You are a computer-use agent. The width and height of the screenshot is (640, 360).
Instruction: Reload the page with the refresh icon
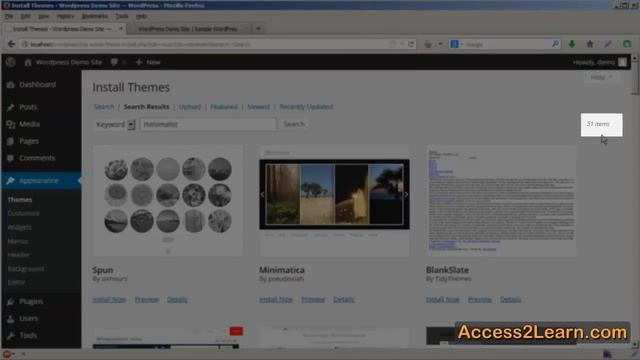click(x=411, y=44)
